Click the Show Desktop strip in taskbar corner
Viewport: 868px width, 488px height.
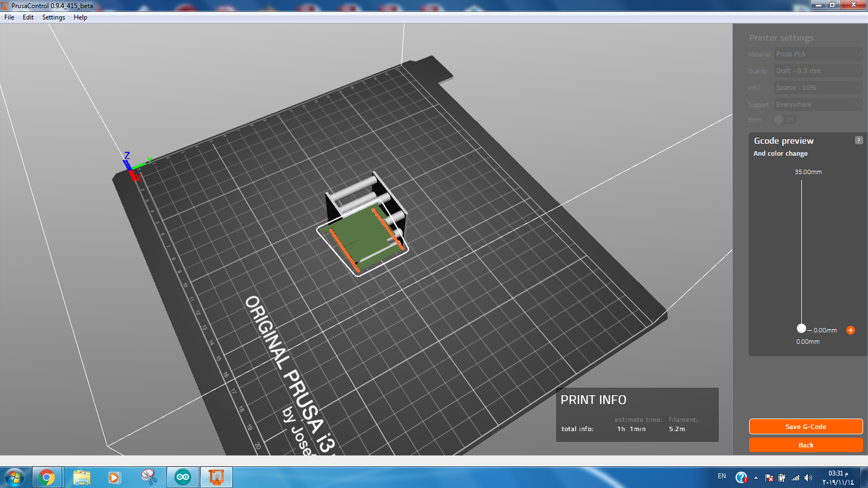point(864,478)
